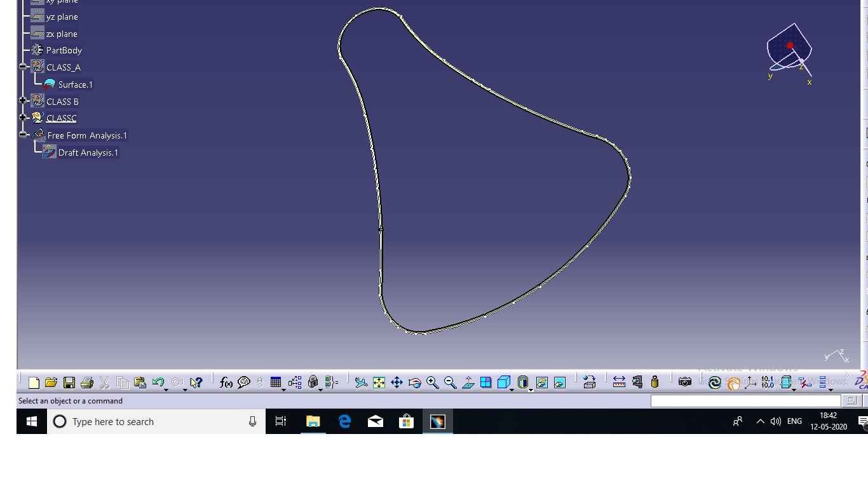Click the Capture camera icon
Viewport: 868px width, 488px height.
(x=684, y=382)
